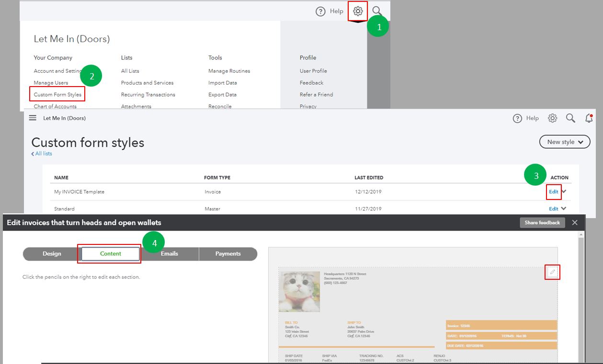Expand New style dropdown button
The image size is (603, 364).
click(x=565, y=142)
